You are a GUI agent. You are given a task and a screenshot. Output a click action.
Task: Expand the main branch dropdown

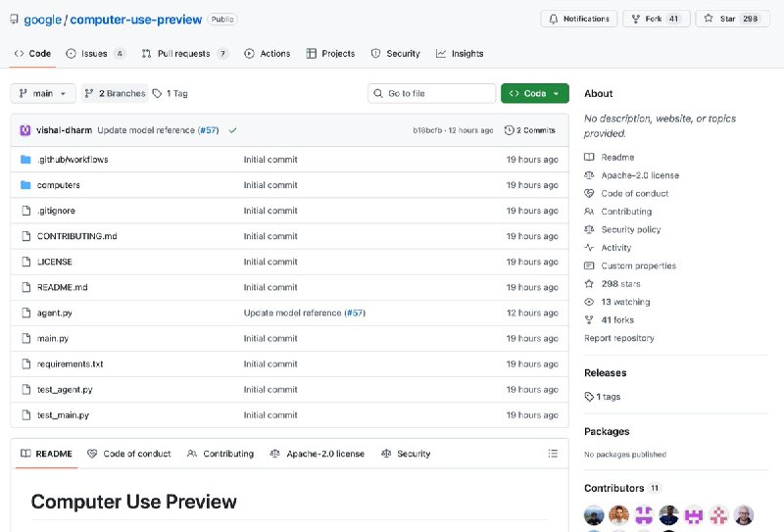[43, 93]
